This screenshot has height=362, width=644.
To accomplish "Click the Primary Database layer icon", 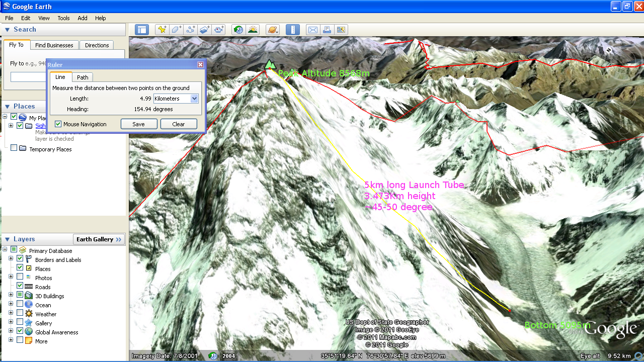I will coord(23,250).
